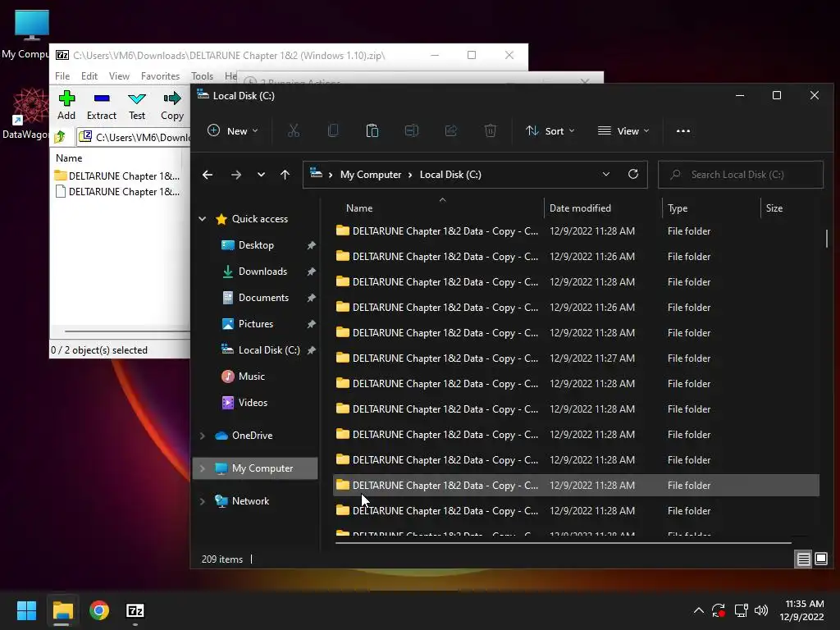Go up one folder level arrow
This screenshot has height=630, width=840.
click(x=285, y=175)
